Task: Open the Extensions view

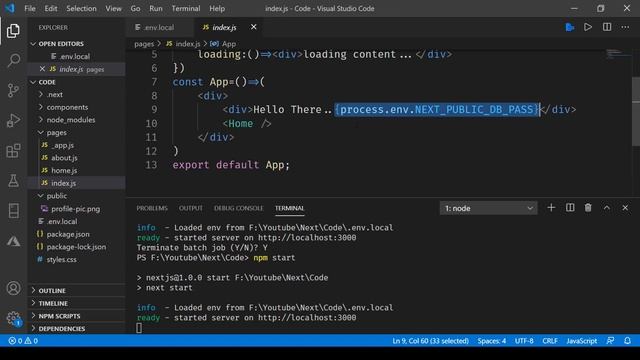Action: coord(13,151)
